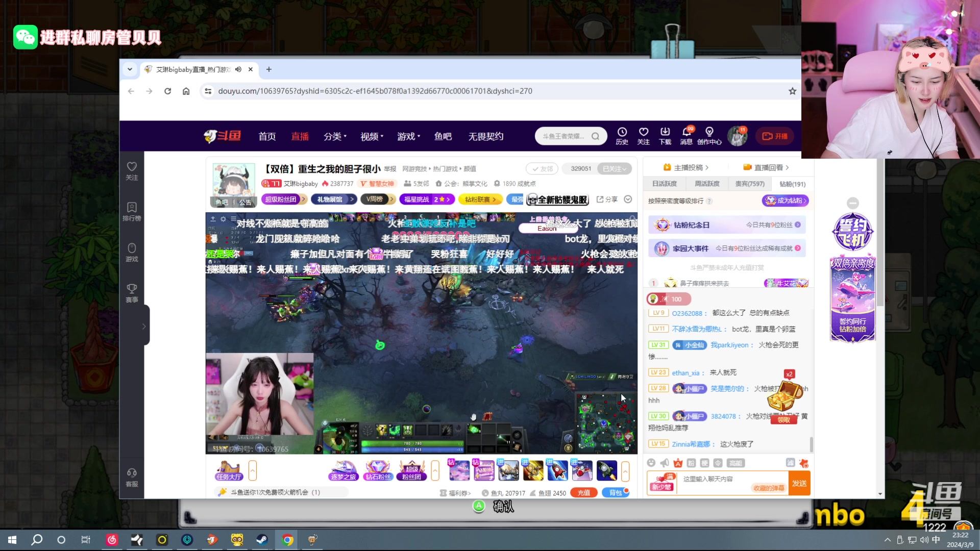This screenshot has width=980, height=551.
Task: Toggle the 友邻 check button
Action: pyautogui.click(x=542, y=169)
